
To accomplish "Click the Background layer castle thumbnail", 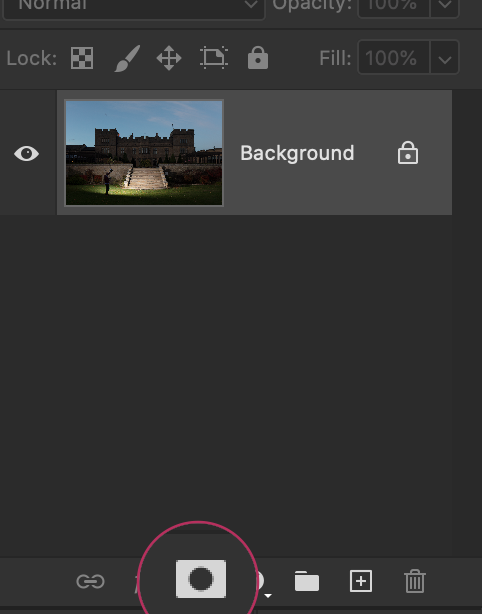I will pos(144,153).
